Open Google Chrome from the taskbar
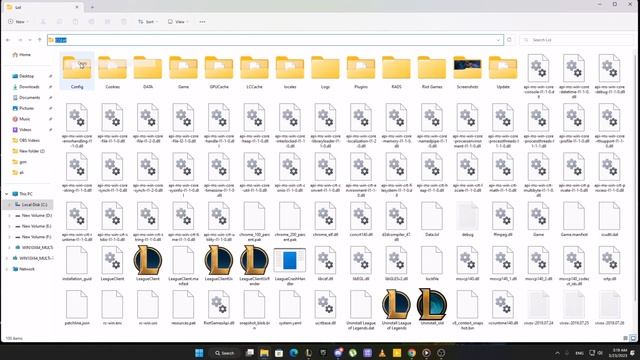 coord(411,353)
